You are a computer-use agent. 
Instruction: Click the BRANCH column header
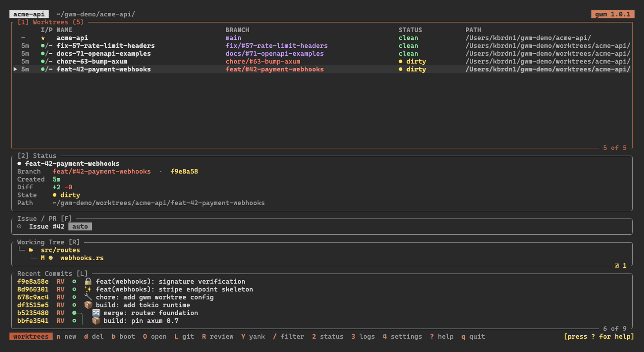click(x=237, y=30)
